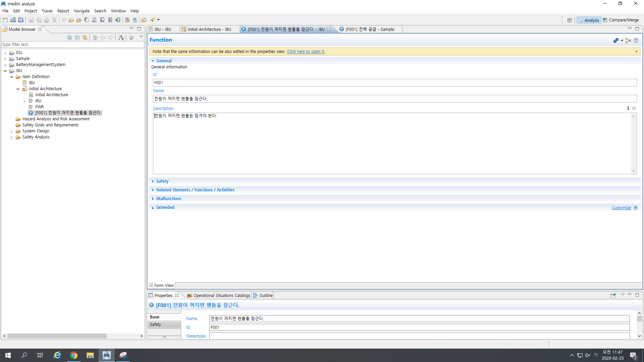Switch to the Analysis perspective
The height and width of the screenshot is (362, 644).
(589, 20)
